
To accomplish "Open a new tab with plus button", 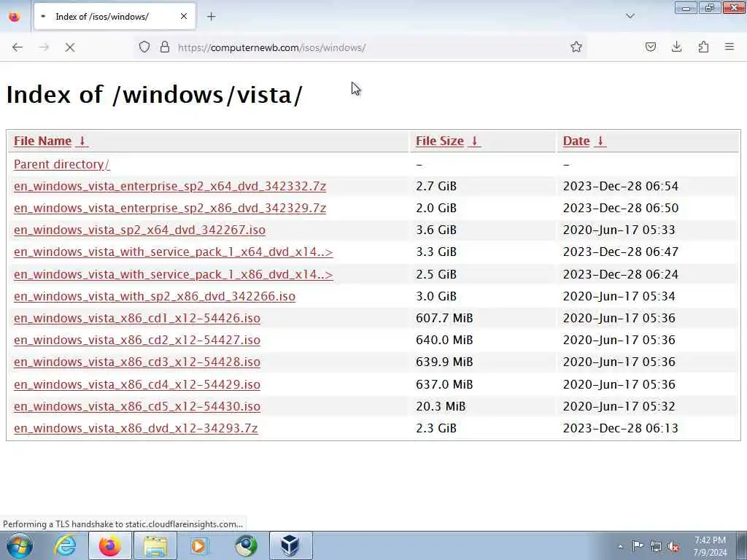I will coord(211,17).
